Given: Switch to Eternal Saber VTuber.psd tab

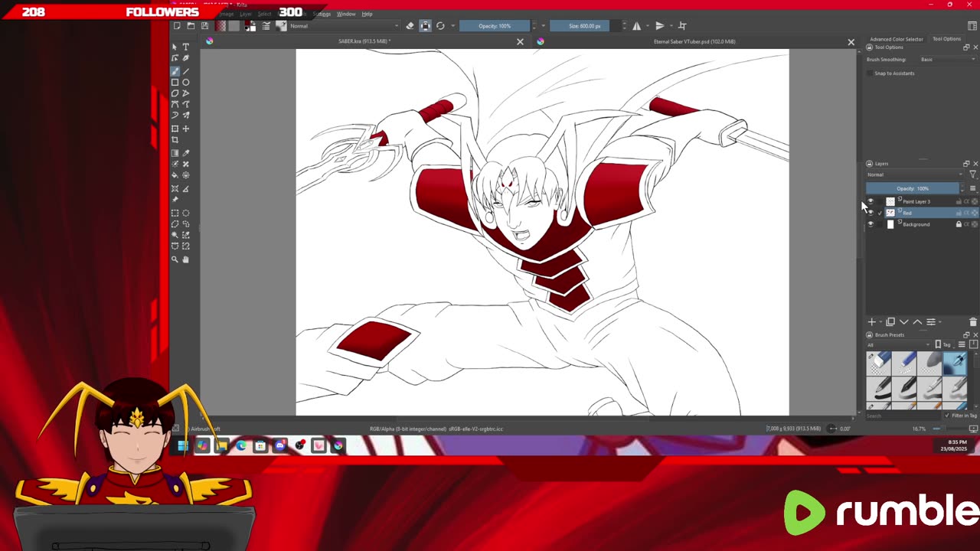Looking at the screenshot, I should pyautogui.click(x=695, y=41).
